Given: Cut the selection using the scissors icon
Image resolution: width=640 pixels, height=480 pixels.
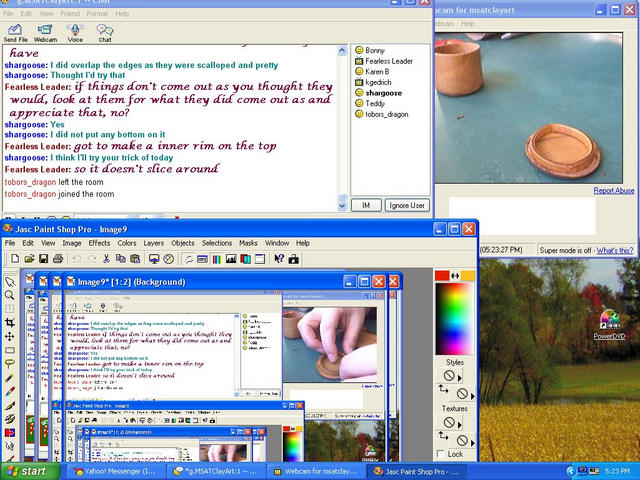Looking at the screenshot, I should [x=106, y=258].
